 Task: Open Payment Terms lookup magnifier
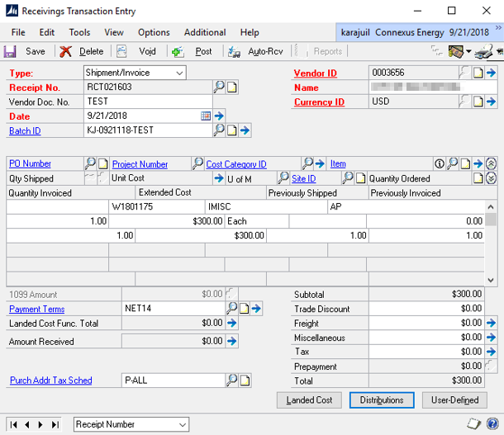[232, 309]
